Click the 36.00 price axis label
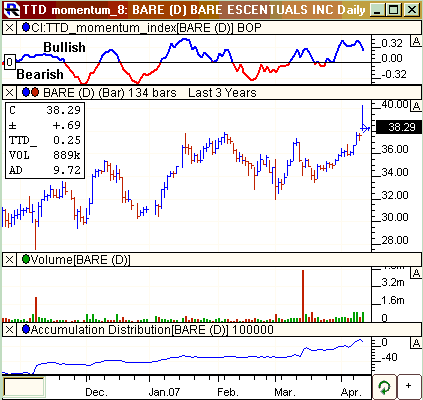 click(x=395, y=149)
